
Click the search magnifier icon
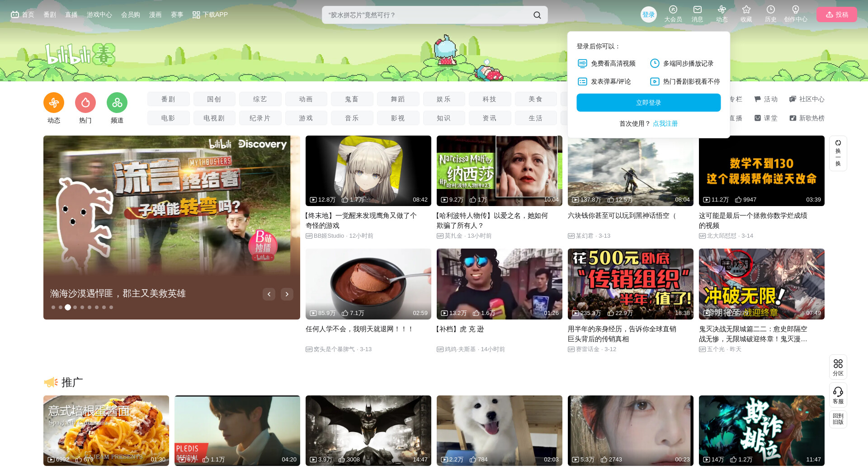pos(537,15)
